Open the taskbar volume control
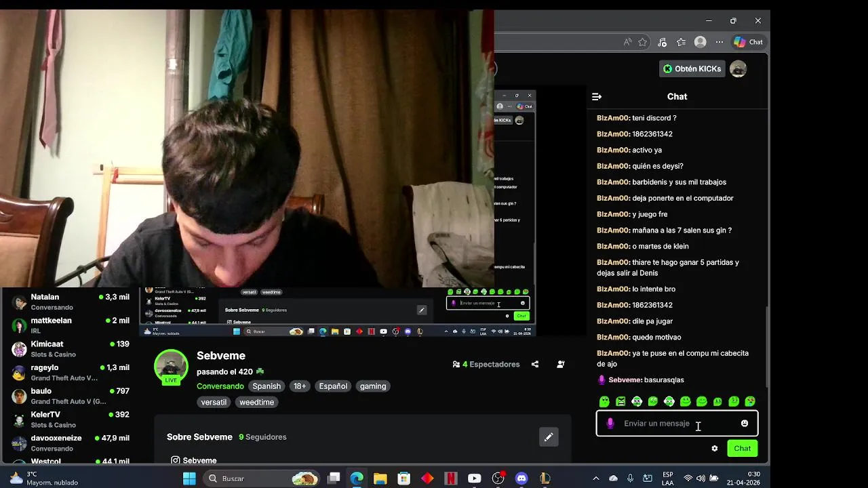868x488 pixels. coord(701,479)
